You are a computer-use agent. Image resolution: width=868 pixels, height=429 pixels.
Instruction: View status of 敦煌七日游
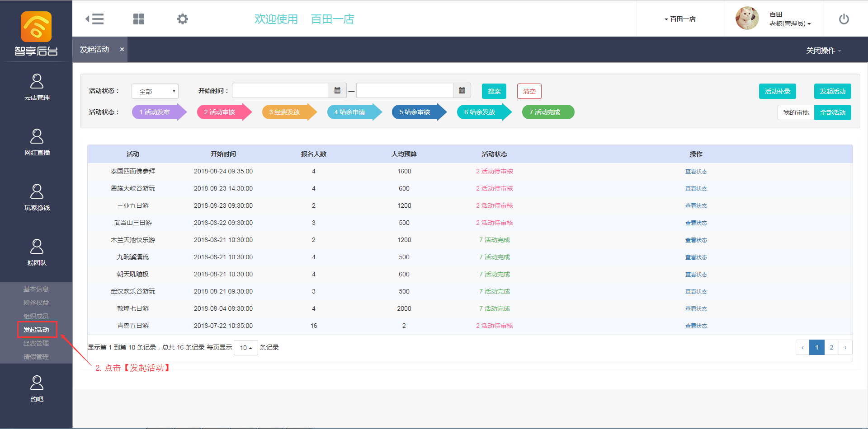(696, 309)
